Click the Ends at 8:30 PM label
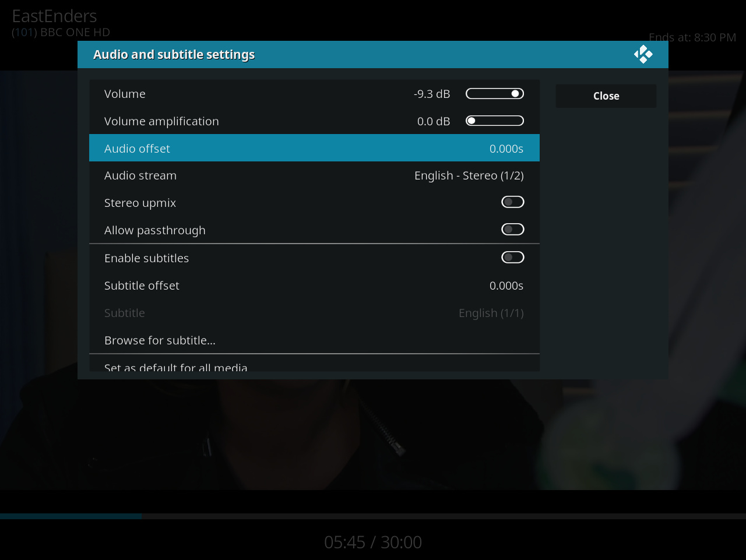Screen dimensions: 746x560 (x=692, y=37)
